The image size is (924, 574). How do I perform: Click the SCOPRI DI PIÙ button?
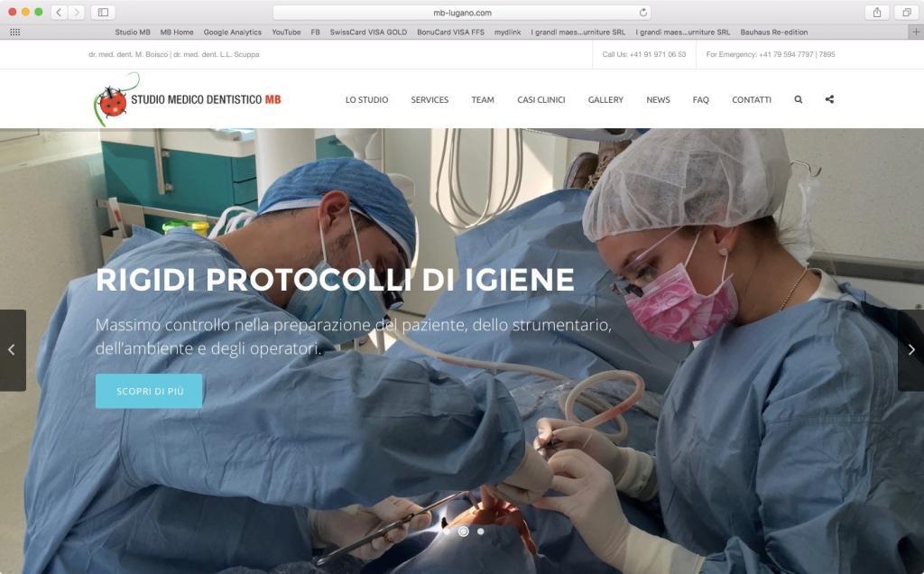[x=149, y=391]
